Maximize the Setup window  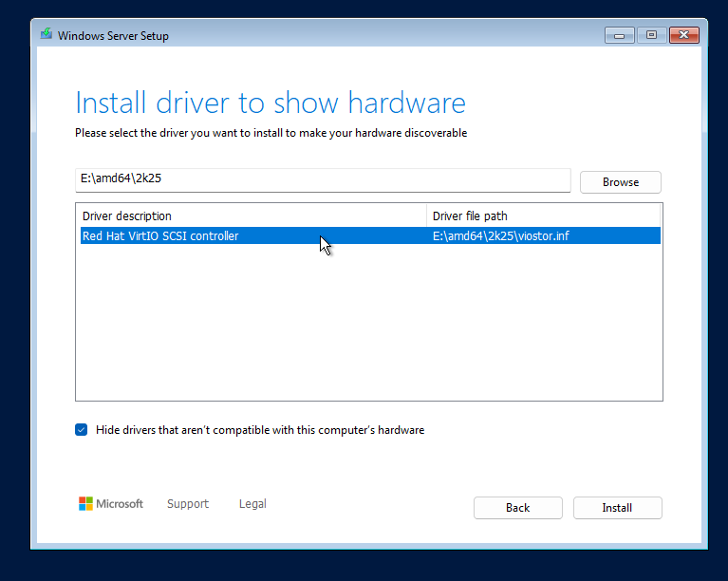click(x=651, y=35)
